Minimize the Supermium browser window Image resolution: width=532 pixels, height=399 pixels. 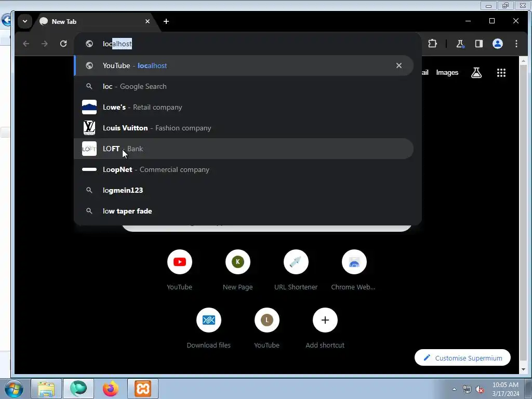468,21
